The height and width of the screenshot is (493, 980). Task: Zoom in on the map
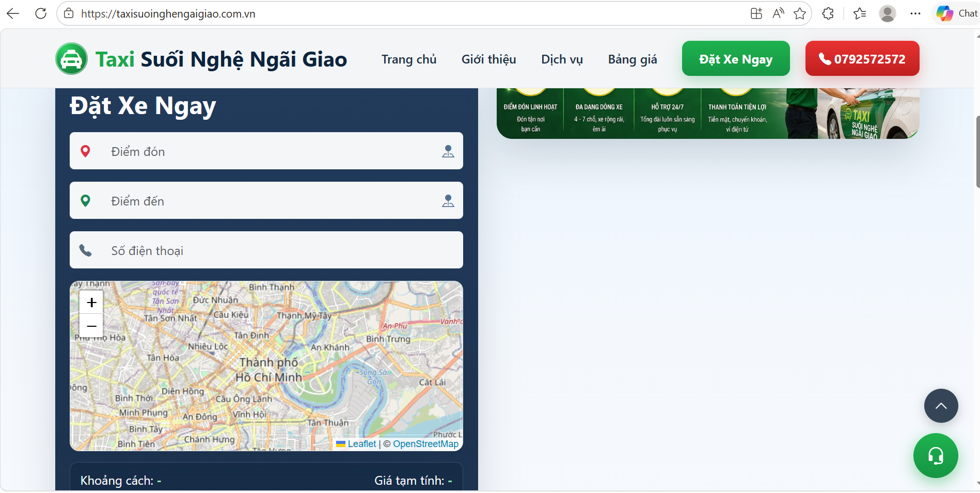(91, 303)
